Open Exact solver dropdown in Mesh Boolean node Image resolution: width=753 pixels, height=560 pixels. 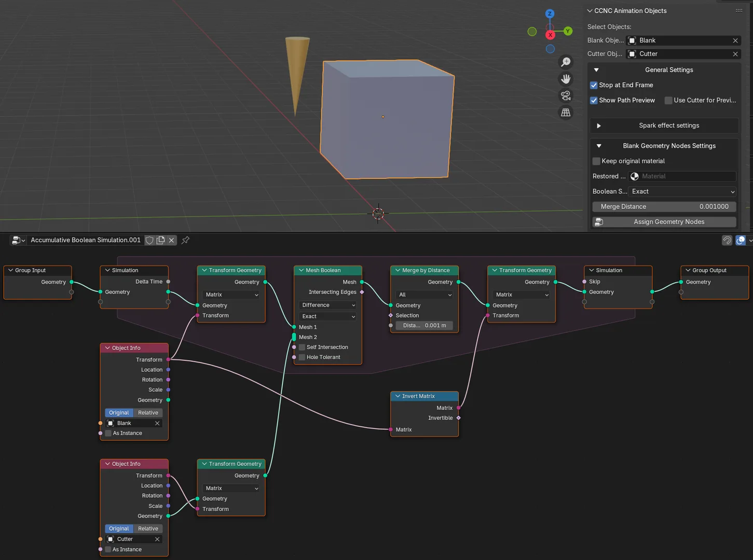[x=328, y=316]
